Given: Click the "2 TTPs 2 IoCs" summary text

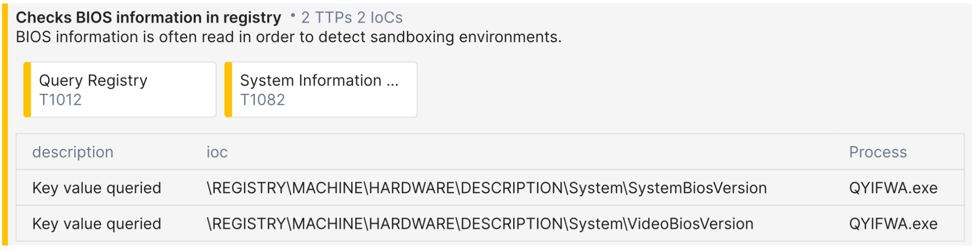Looking at the screenshot, I should tap(352, 18).
